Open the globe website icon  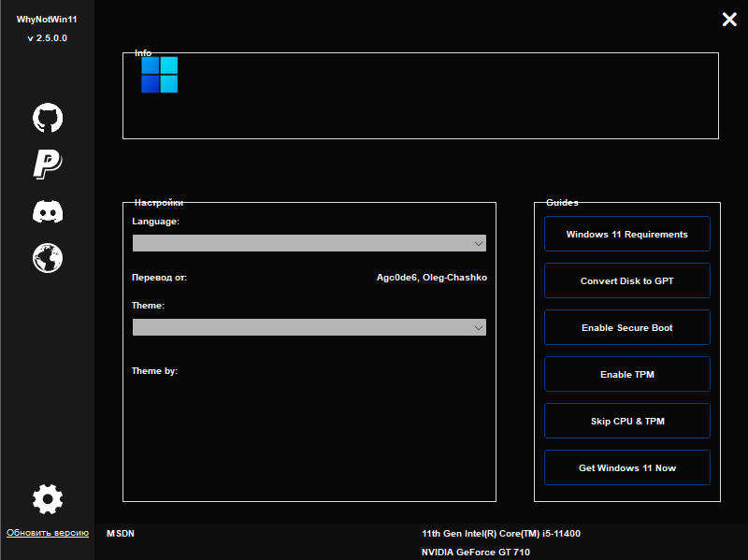click(48, 258)
